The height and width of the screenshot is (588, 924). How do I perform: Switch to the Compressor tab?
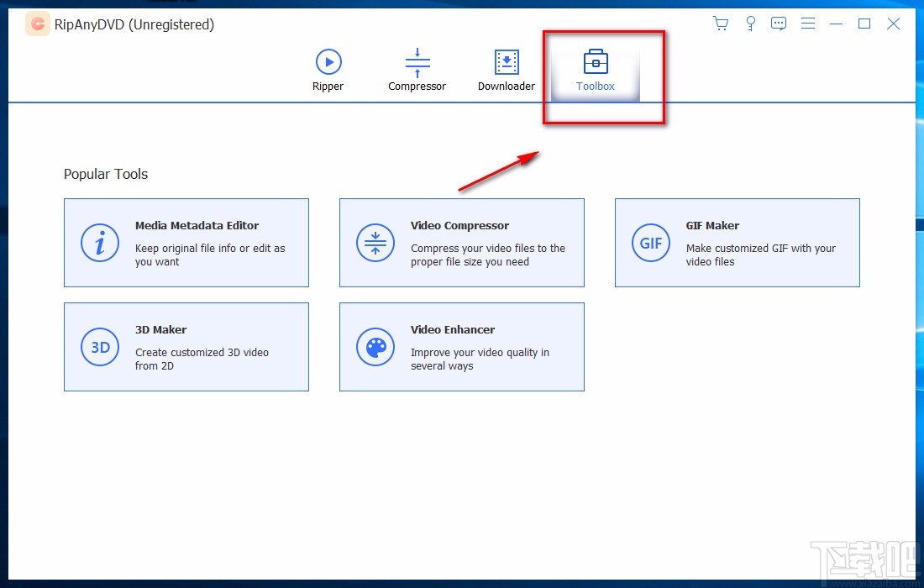[x=417, y=70]
